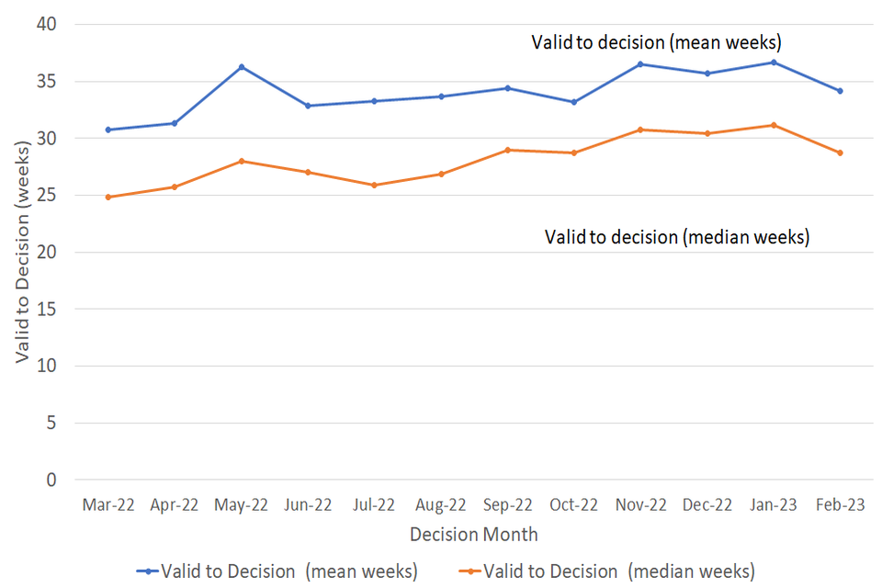Click the 'Valid to decision (median weeks)' annotation

coord(677,236)
